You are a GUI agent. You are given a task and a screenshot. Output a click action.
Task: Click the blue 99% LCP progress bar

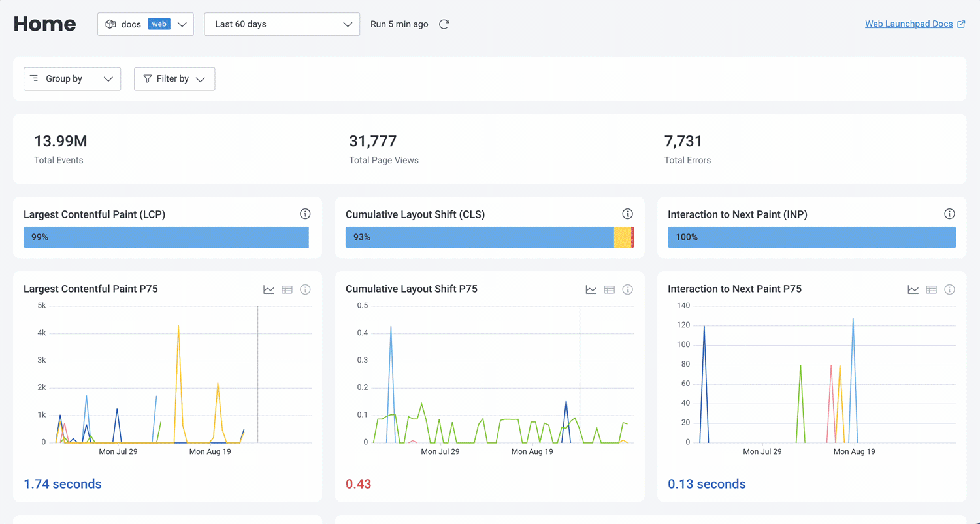[166, 237]
